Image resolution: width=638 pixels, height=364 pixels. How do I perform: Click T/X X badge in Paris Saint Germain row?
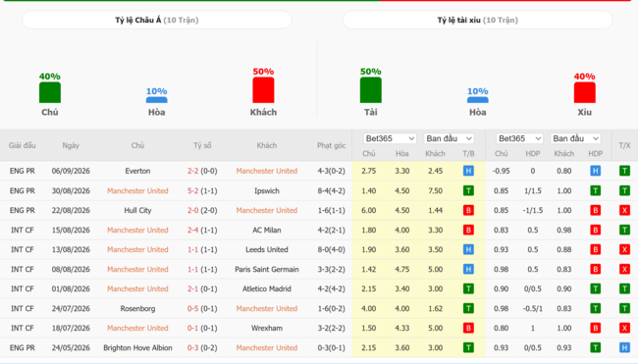(624, 269)
